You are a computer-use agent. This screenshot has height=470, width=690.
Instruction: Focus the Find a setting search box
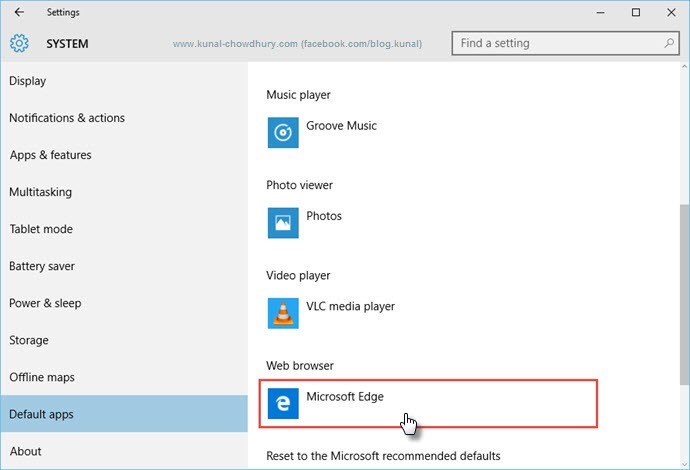pos(565,43)
